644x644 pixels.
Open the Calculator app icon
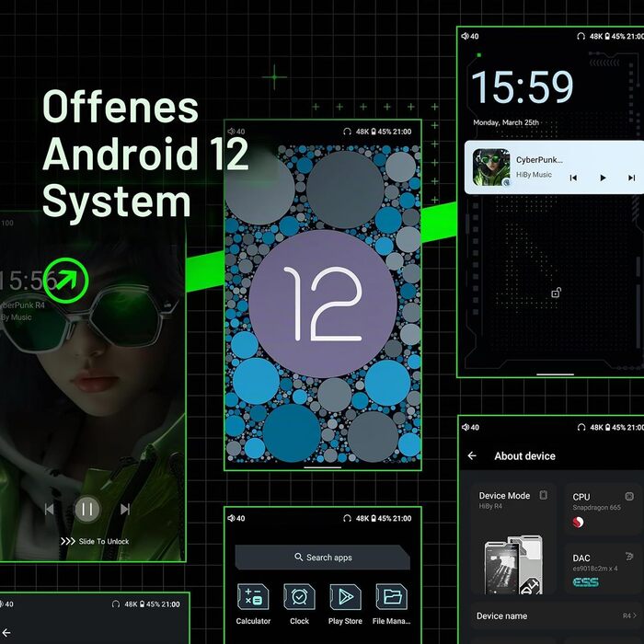tap(253, 597)
